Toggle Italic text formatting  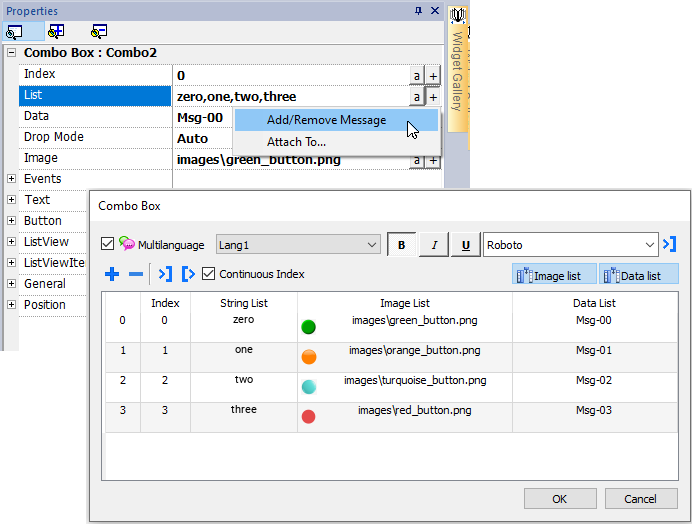coord(434,245)
